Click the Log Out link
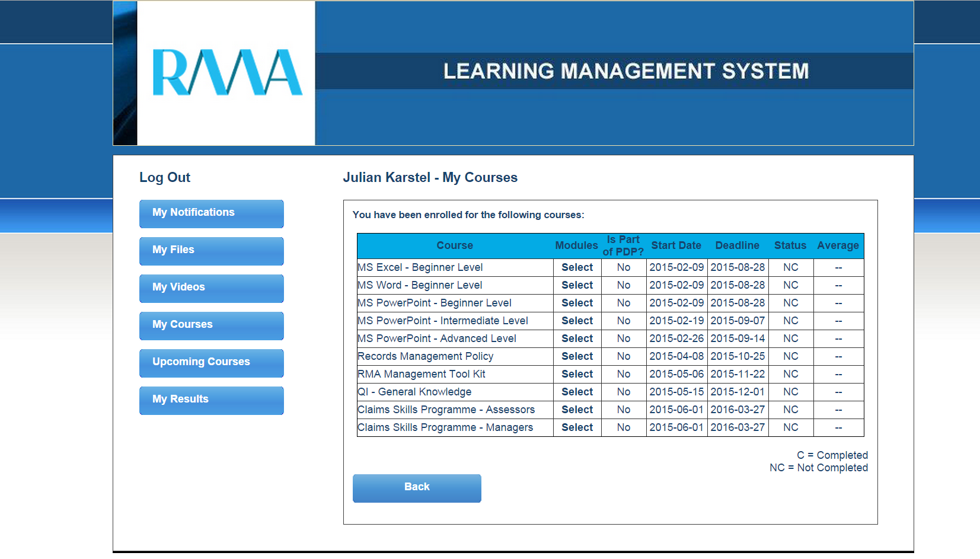The width and height of the screenshot is (980, 559). (165, 177)
